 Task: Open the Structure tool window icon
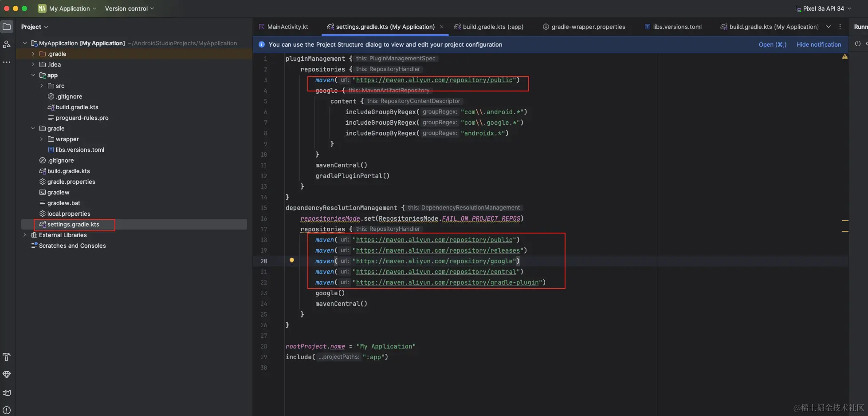tap(7, 44)
